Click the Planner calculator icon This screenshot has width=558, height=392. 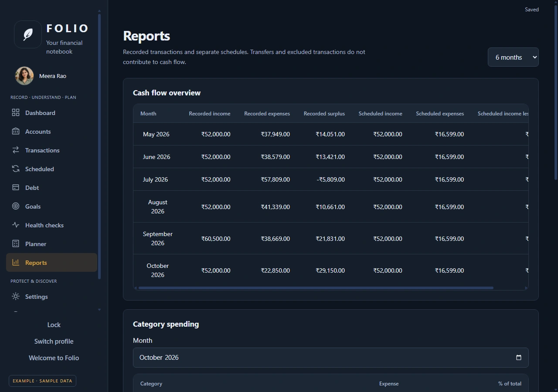pyautogui.click(x=16, y=244)
